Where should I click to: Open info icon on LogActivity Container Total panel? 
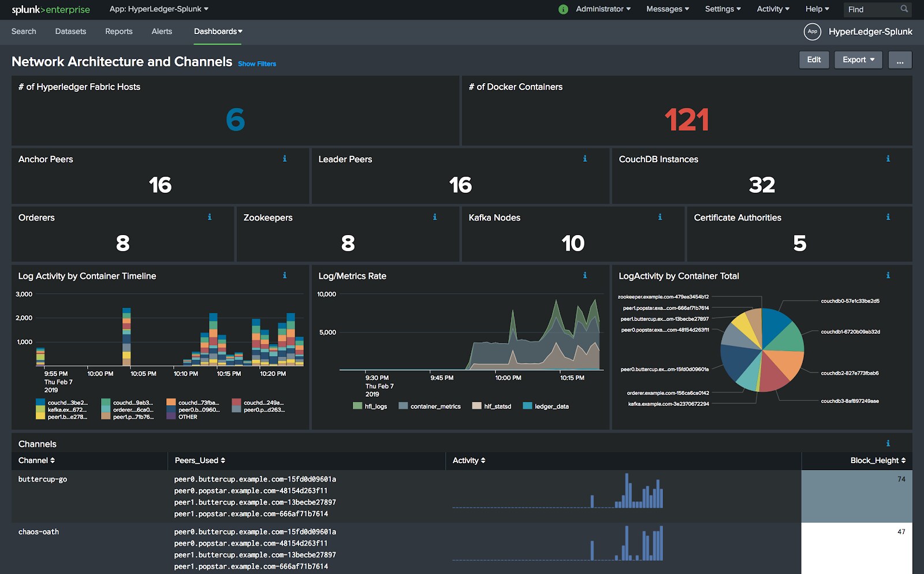pyautogui.click(x=888, y=275)
